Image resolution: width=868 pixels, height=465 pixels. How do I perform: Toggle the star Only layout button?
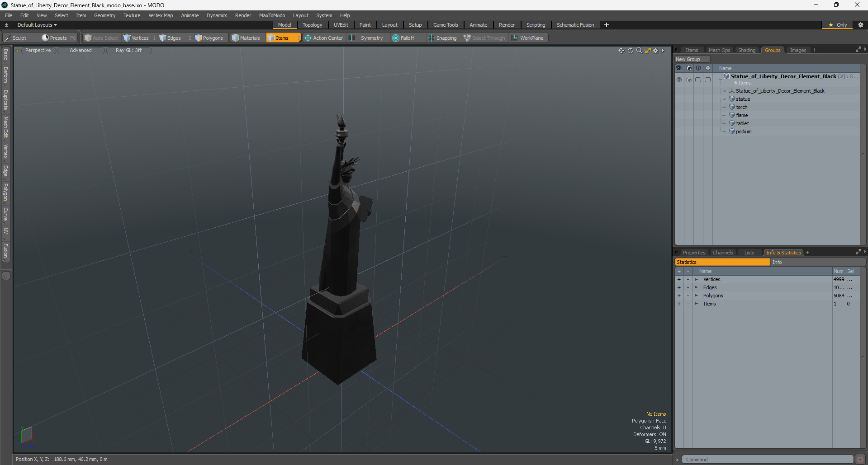[837, 25]
